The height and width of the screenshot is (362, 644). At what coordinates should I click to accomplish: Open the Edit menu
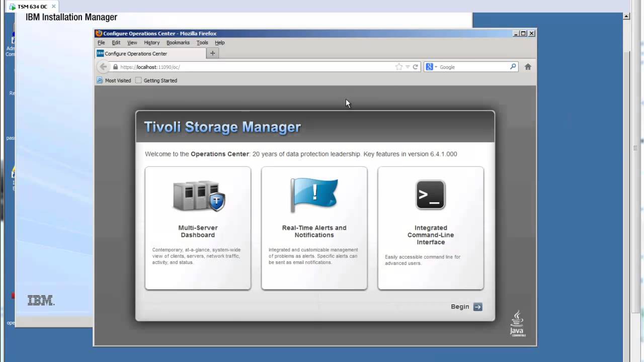tap(116, 43)
